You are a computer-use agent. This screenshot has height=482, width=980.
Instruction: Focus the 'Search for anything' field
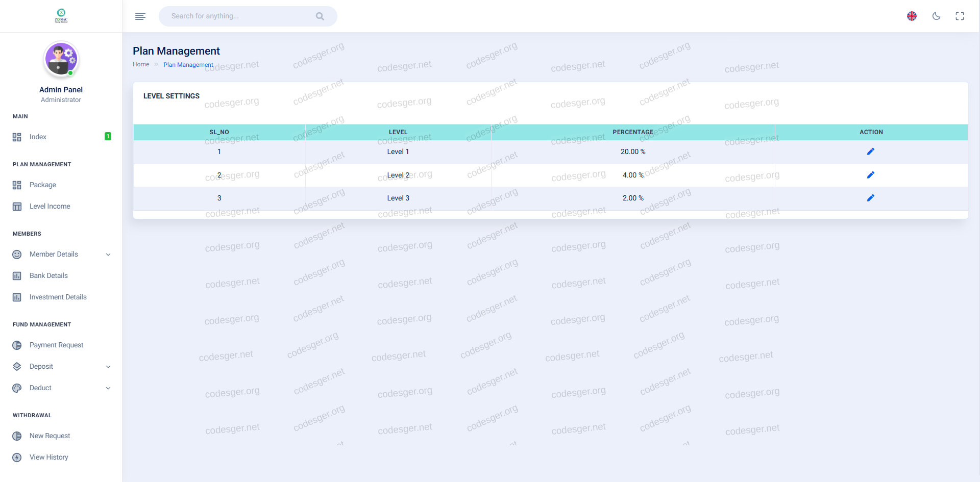(x=240, y=16)
